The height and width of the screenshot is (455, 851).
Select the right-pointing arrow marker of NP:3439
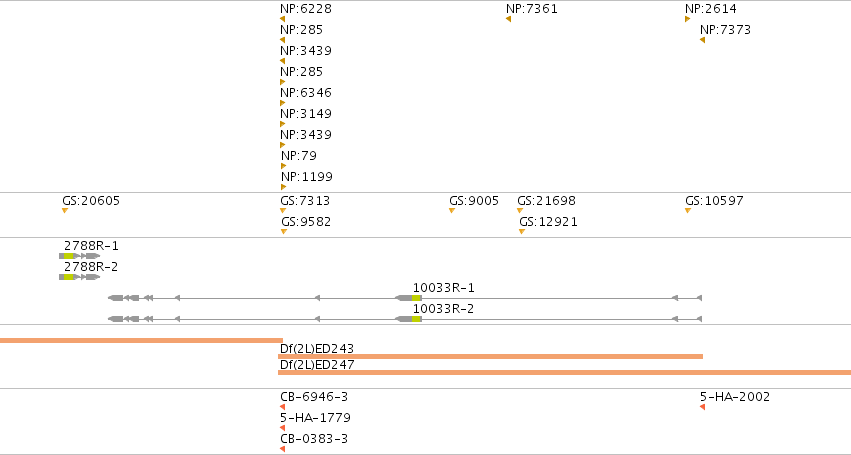[x=282, y=145]
